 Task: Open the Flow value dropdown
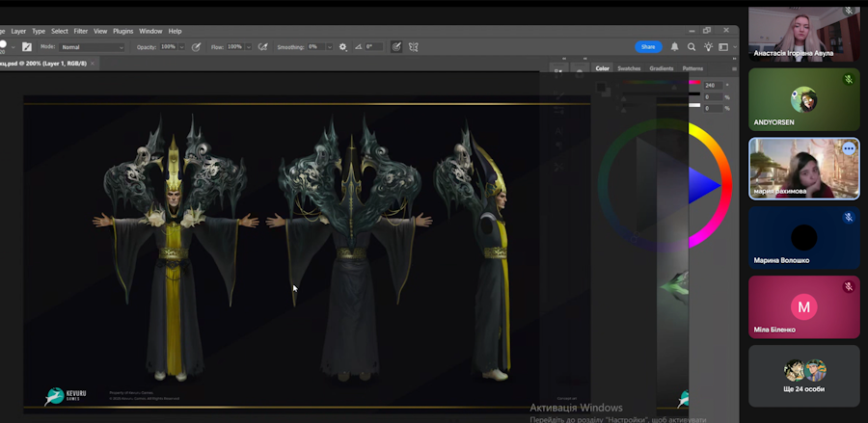click(248, 46)
